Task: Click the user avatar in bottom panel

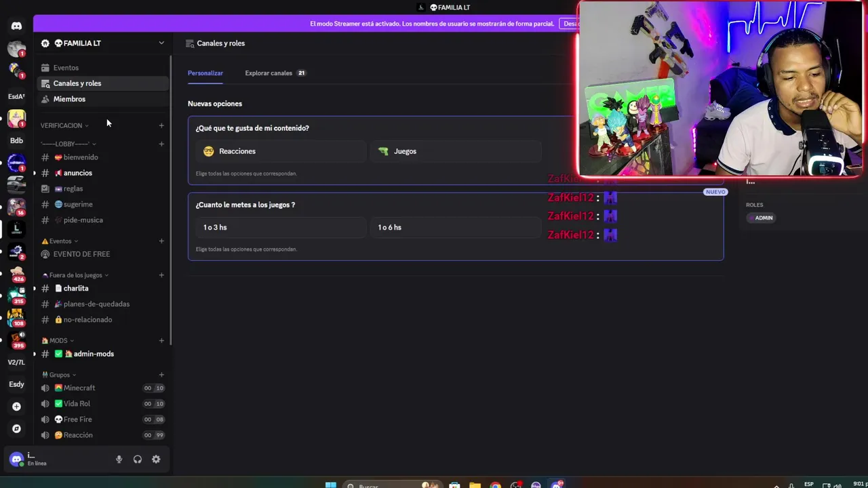Action: click(x=16, y=459)
